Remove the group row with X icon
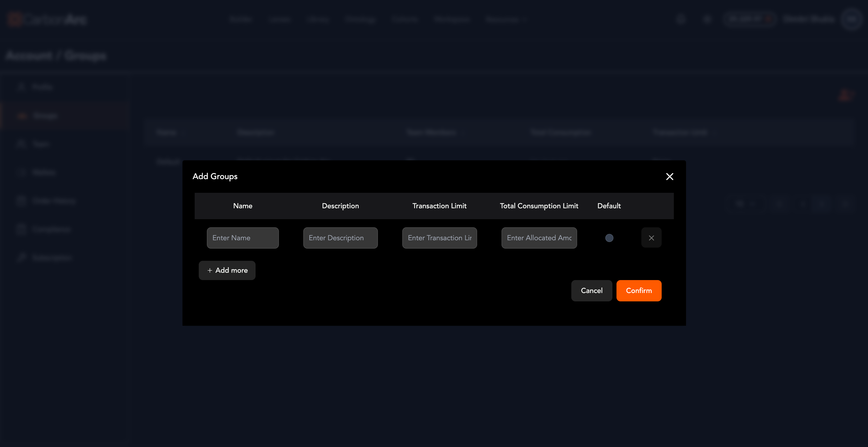 651,238
